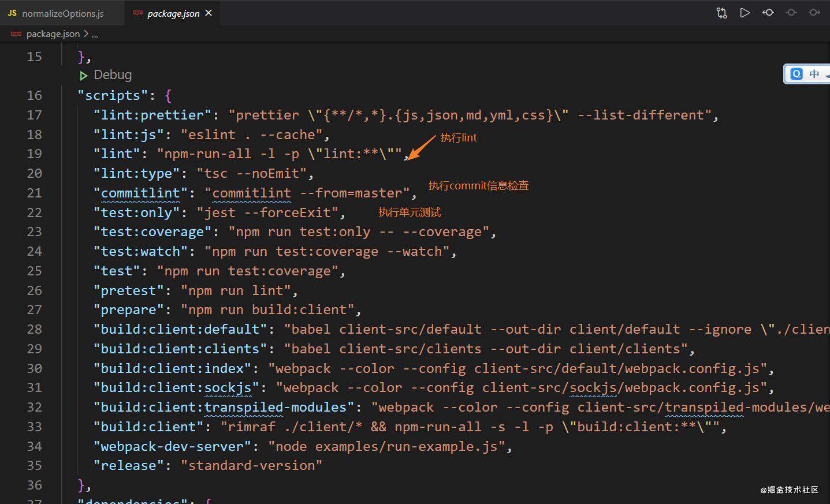Screen dimensions: 830x504
Task: Click the Debug CodeLens link
Action: (113, 75)
